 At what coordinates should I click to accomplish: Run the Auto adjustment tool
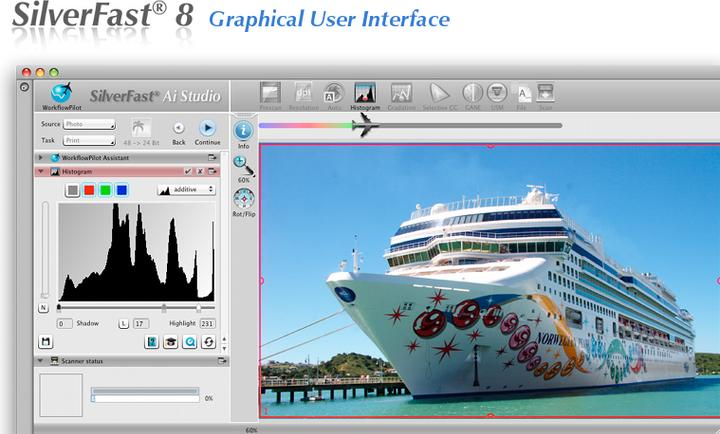[x=334, y=93]
